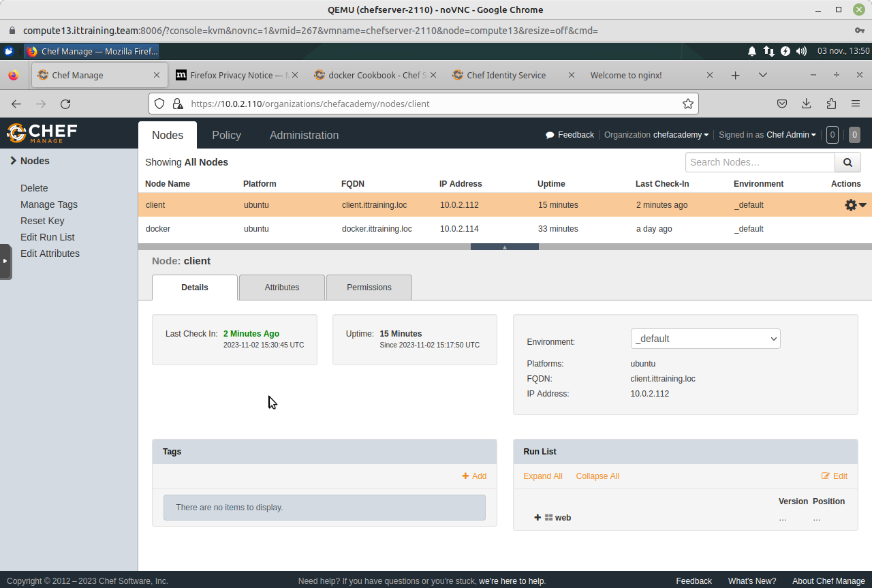872x588 pixels.
Task: Click the Firefox URL address bar
Action: coord(424,104)
